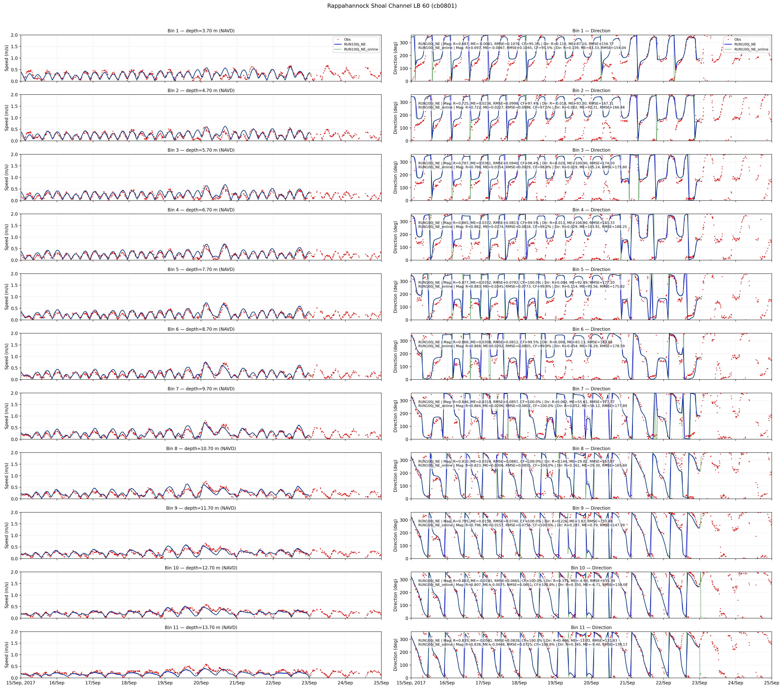Click Bin 6 Direction stats line "RUN100j_NE | Mag: R=0.866"

[515, 342]
